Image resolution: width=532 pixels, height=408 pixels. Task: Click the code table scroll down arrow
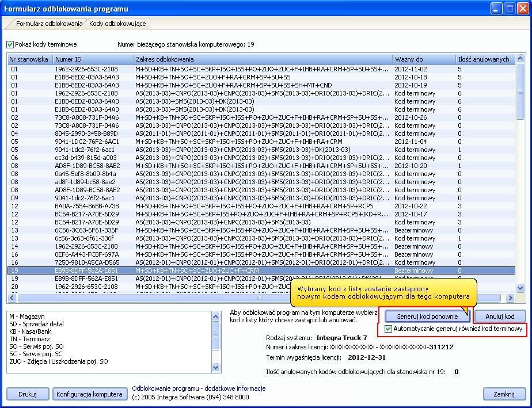click(520, 288)
